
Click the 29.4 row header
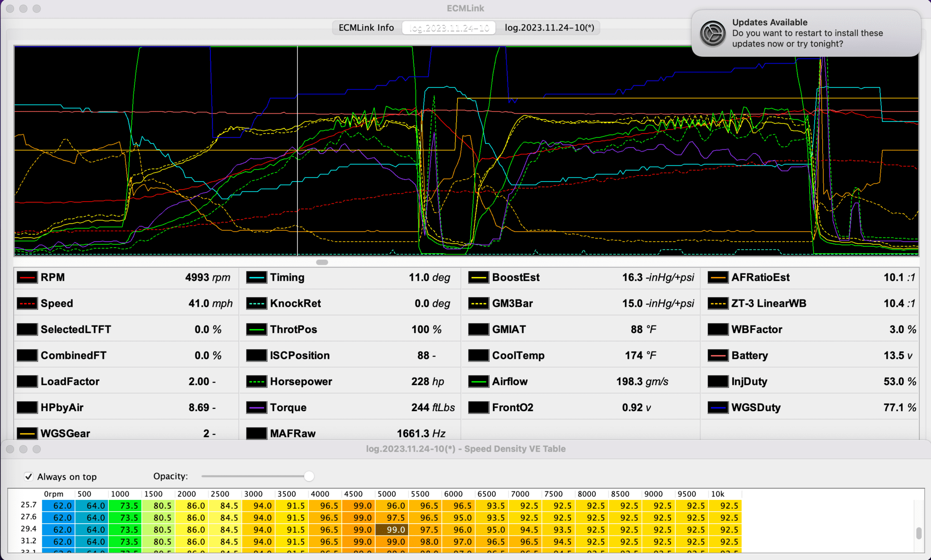click(x=28, y=529)
